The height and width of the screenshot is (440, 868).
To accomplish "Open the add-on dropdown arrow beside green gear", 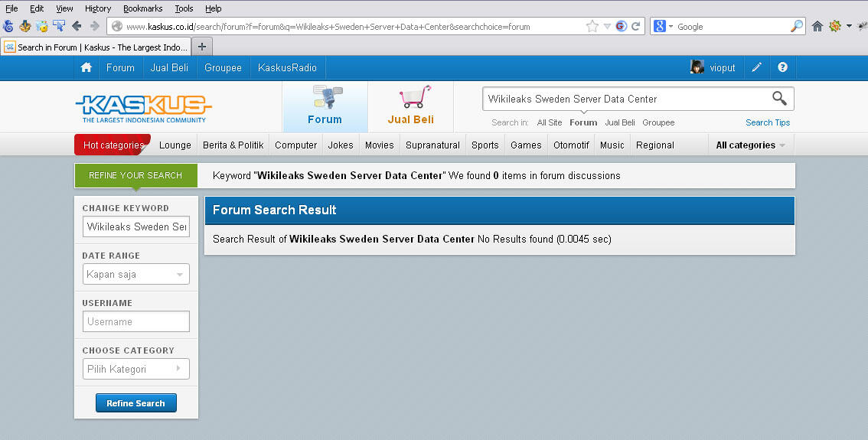I will pos(849,26).
